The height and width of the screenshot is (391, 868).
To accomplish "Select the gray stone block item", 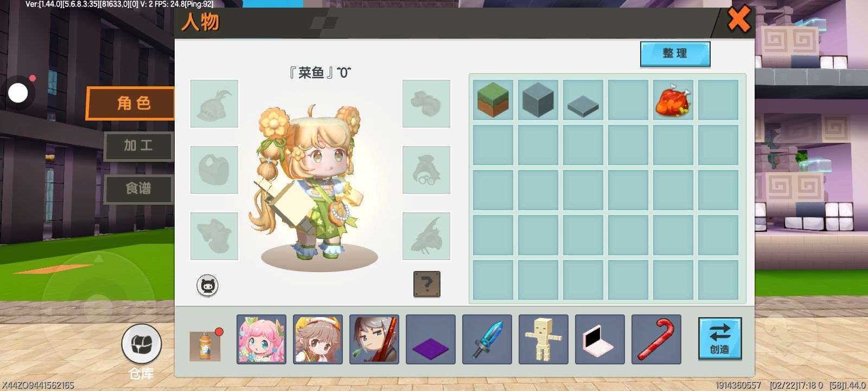I will click(538, 100).
